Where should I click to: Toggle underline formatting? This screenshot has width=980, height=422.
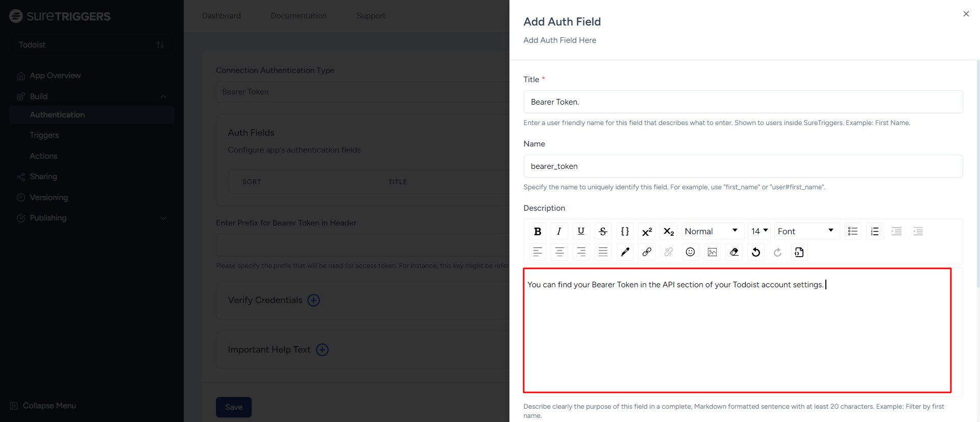point(581,231)
